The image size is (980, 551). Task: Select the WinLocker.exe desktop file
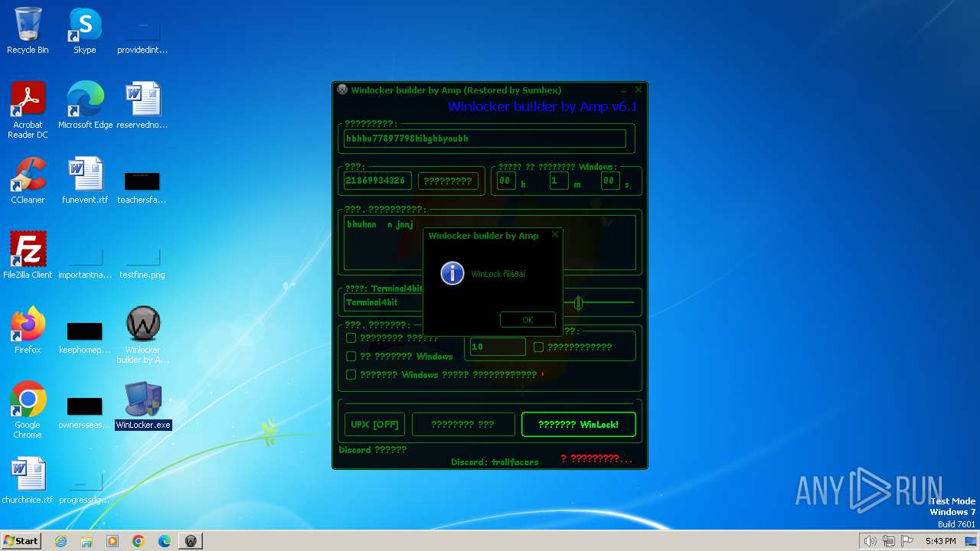142,406
